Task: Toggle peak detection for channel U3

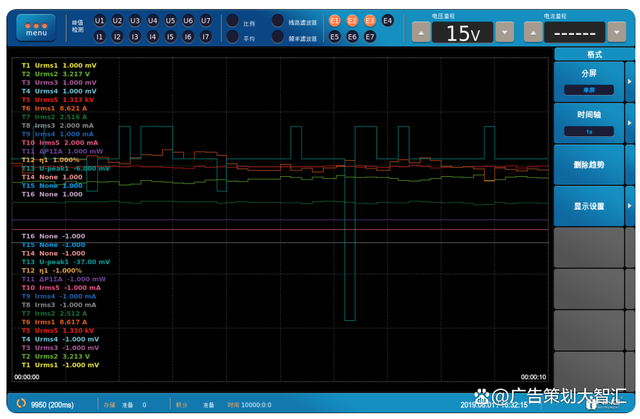Action: point(135,21)
